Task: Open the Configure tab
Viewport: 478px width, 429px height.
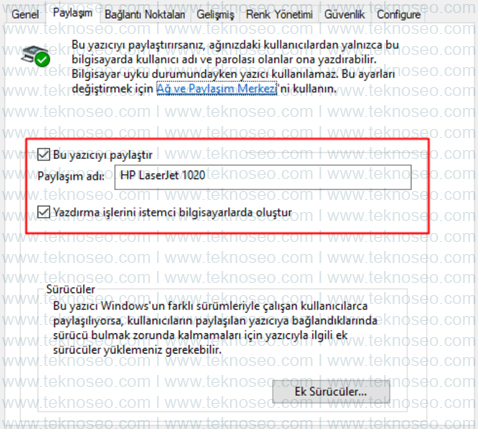Action: (399, 14)
